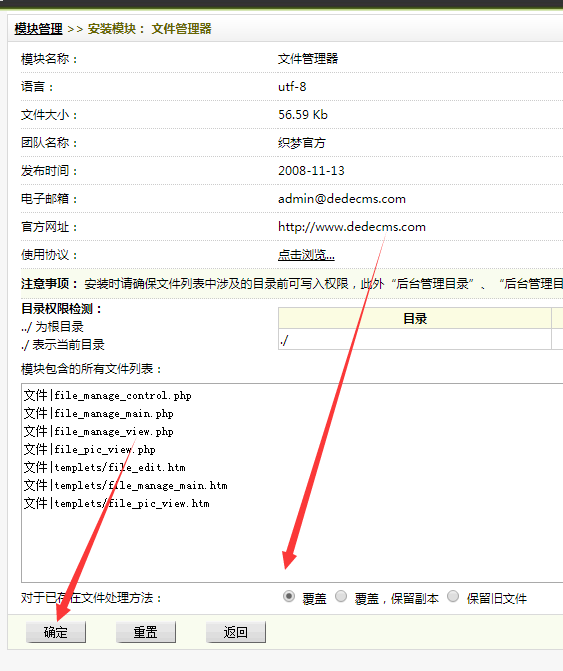Click the 返回 back button
The height and width of the screenshot is (671, 563).
coord(236,632)
